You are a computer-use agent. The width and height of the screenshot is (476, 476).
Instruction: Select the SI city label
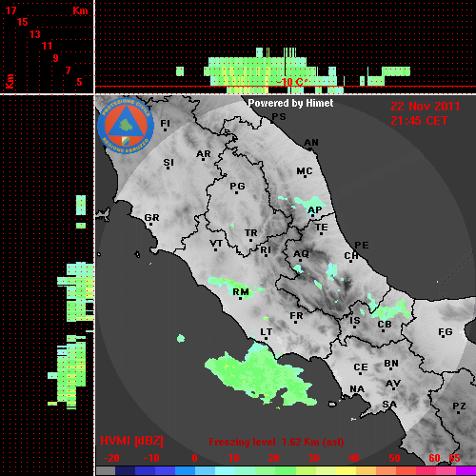click(x=169, y=163)
